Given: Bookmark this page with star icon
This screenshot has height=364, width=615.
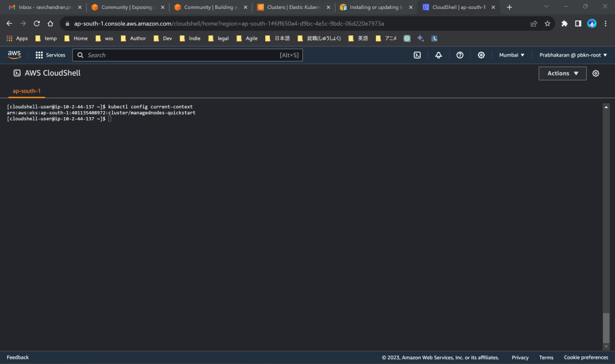Looking at the screenshot, I should pyautogui.click(x=547, y=23).
